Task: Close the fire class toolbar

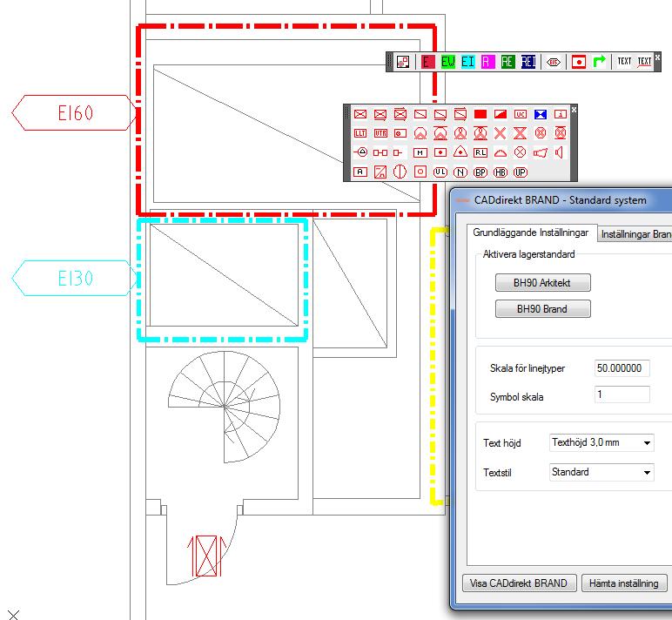Action: 657,57
